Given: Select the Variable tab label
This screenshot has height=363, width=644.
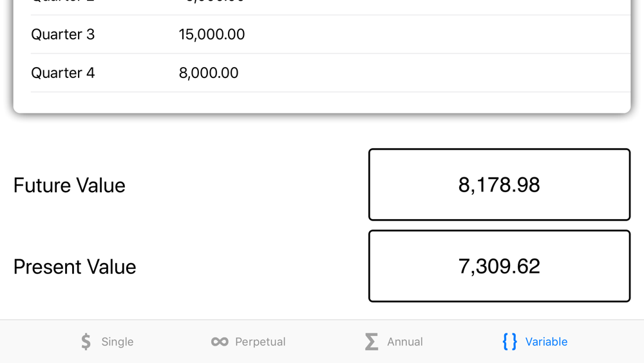Looking at the screenshot, I should pos(546,342).
